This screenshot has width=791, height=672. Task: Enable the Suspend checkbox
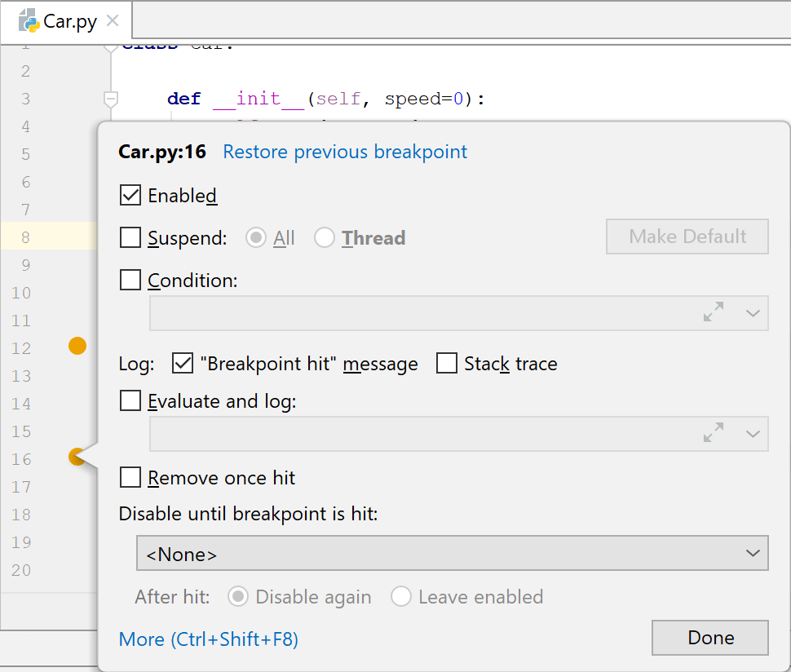coord(130,238)
